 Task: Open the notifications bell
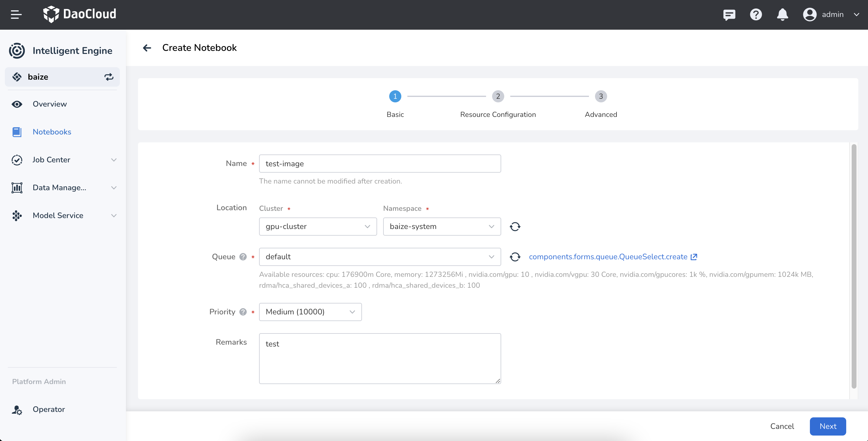click(x=782, y=15)
